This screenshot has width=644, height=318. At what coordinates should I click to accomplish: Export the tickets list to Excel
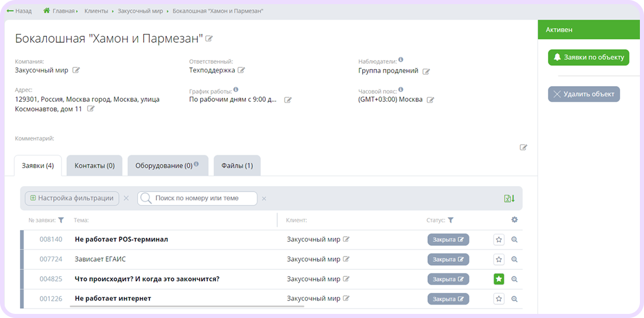click(x=509, y=199)
